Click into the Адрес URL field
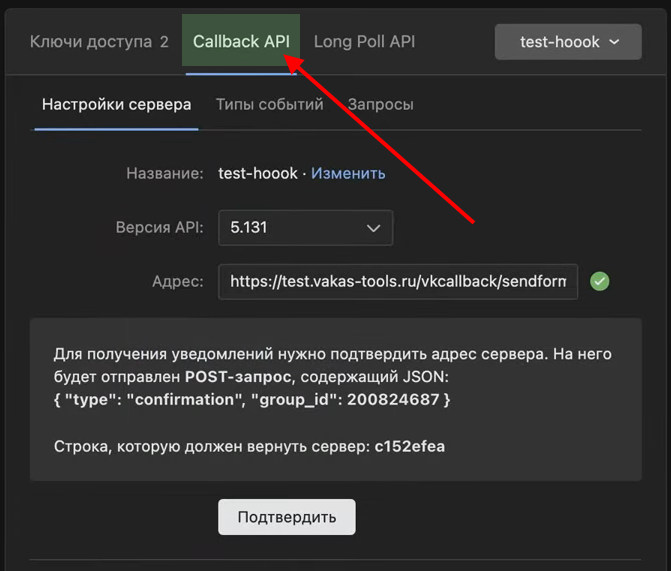The height and width of the screenshot is (571, 671). (x=398, y=282)
